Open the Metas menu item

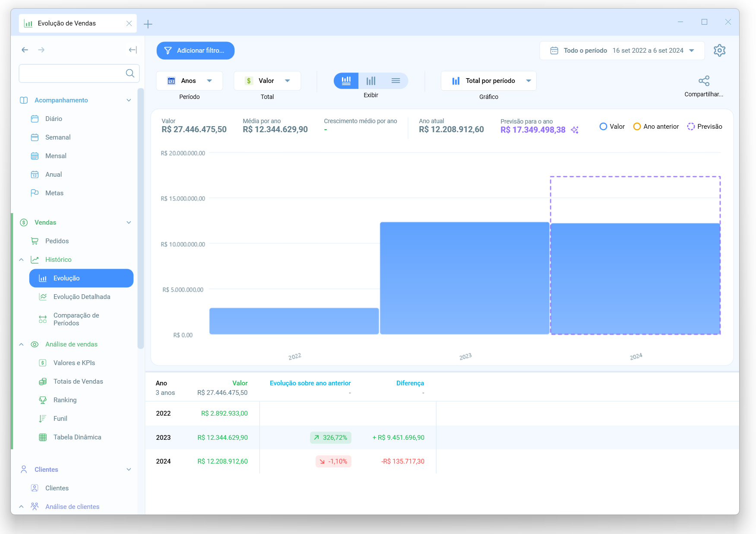pyautogui.click(x=54, y=193)
